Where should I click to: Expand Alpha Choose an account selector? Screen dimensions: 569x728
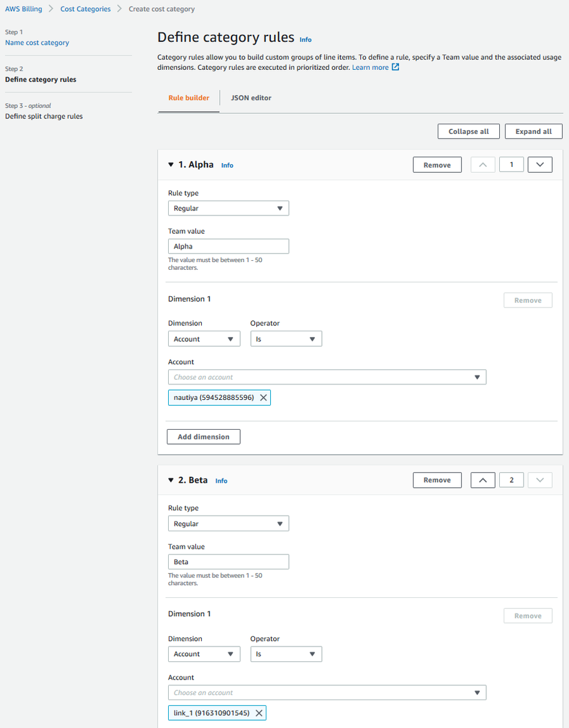coord(327,377)
